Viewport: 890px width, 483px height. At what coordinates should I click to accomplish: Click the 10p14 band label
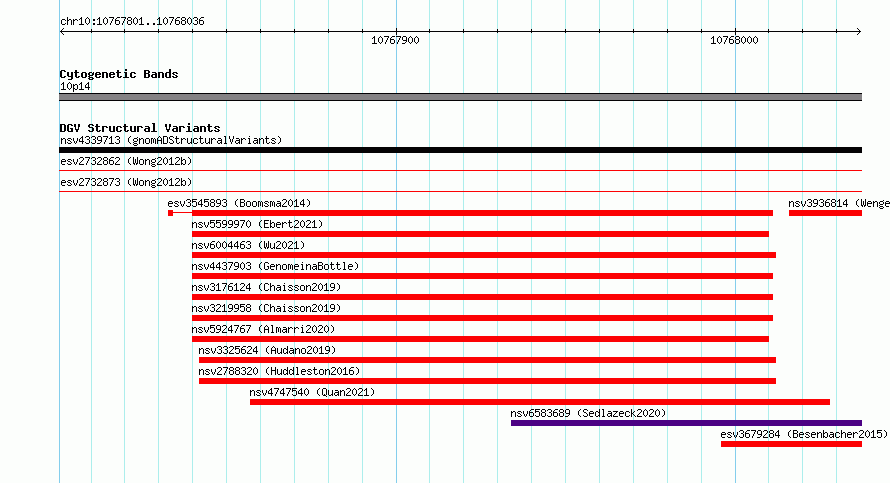tap(75, 86)
